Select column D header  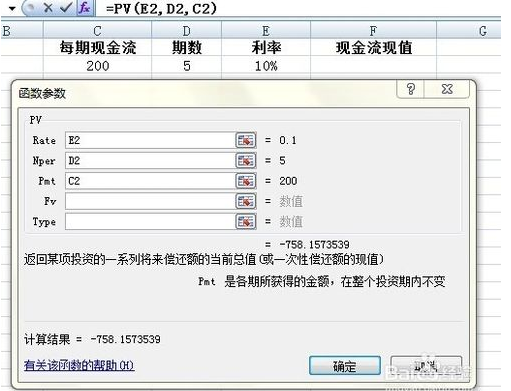[x=187, y=31]
